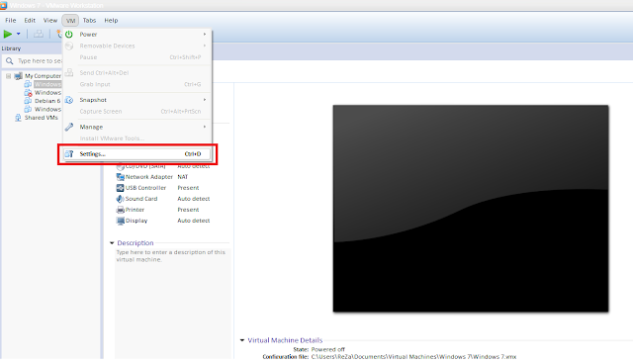Open the File menu
The width and height of the screenshot is (633, 364).
coord(11,20)
